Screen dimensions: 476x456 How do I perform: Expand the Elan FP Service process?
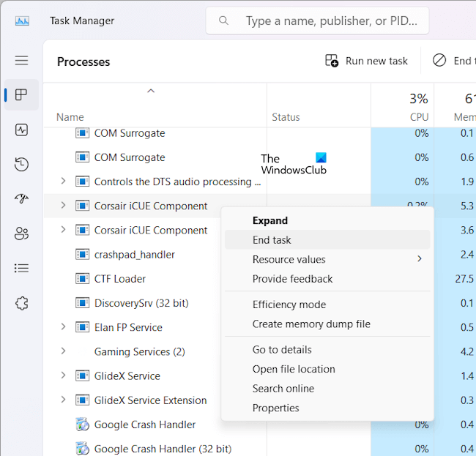coord(63,327)
